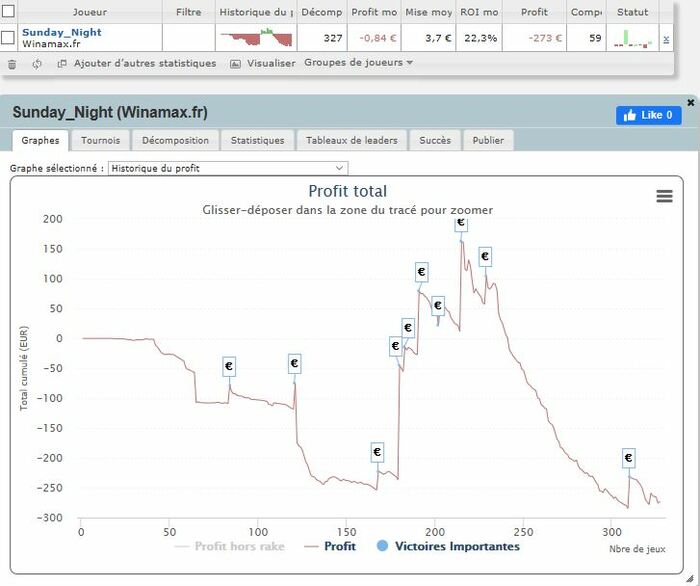This screenshot has width=700, height=586.
Task: Click the euro marker at chart peak
Action: 461,224
